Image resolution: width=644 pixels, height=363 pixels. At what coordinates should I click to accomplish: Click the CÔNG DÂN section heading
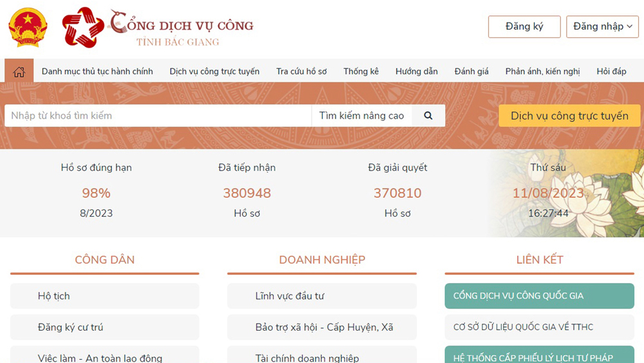tap(105, 260)
